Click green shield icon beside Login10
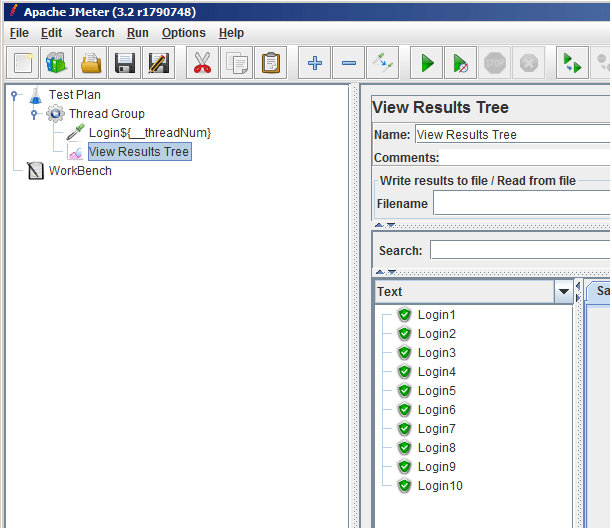 (404, 486)
